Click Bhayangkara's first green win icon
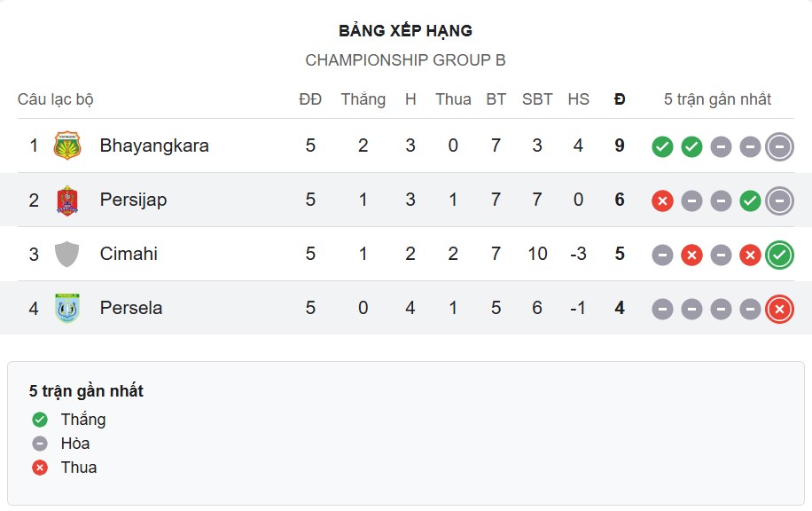Image resolution: width=812 pixels, height=511 pixels. pyautogui.click(x=662, y=146)
